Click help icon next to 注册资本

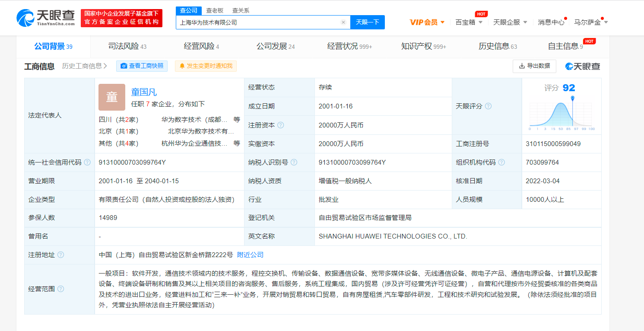tap(281, 125)
